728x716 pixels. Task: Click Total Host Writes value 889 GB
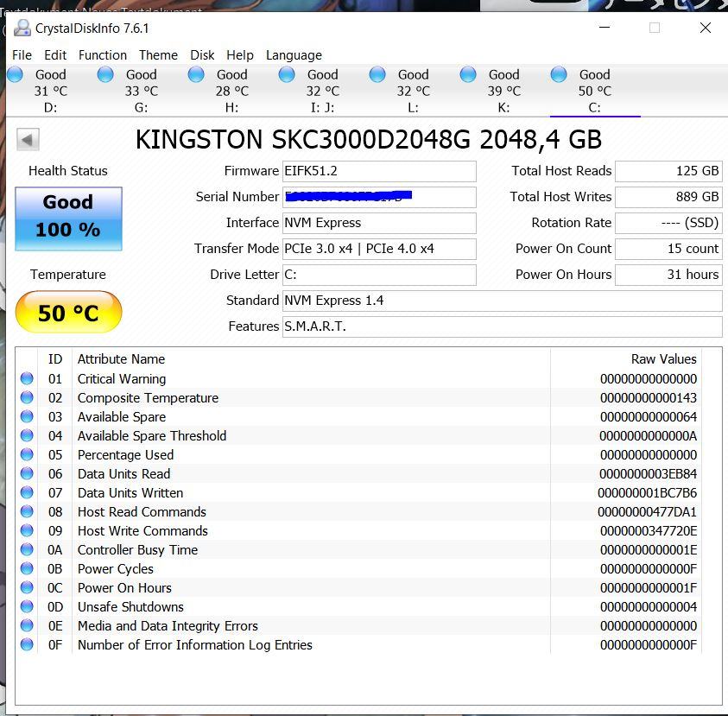pos(668,197)
